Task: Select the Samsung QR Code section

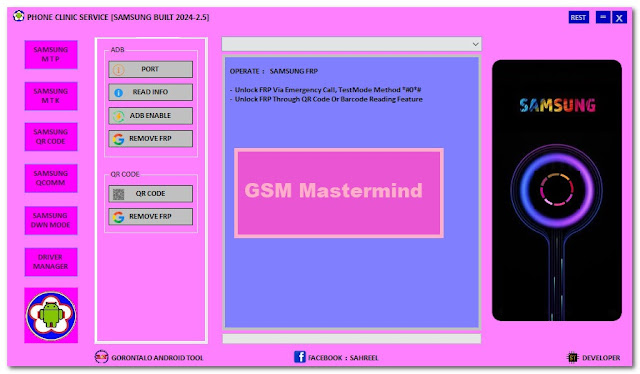Action: pos(51,137)
